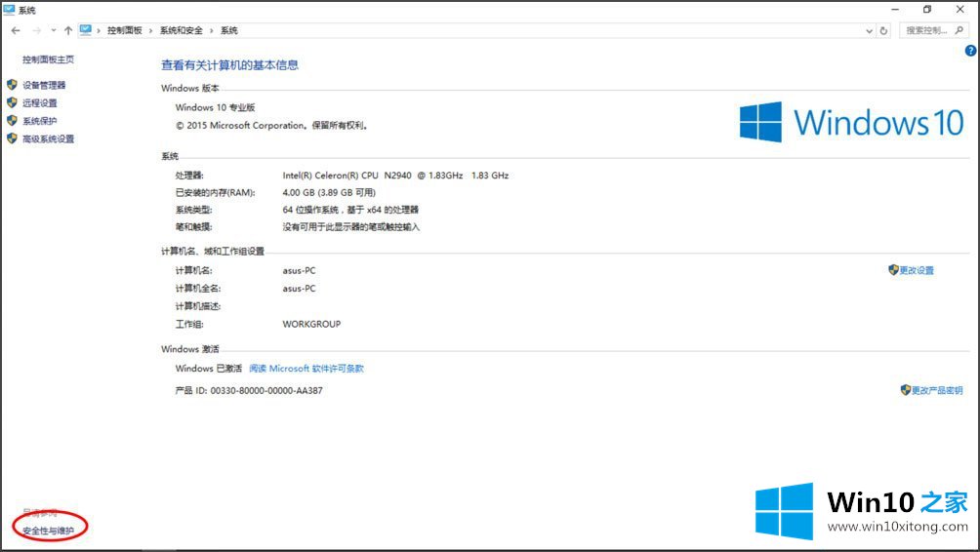This screenshot has height=552, width=980.
Task: Select Windows 10 专业版 edition text
Action: (215, 107)
